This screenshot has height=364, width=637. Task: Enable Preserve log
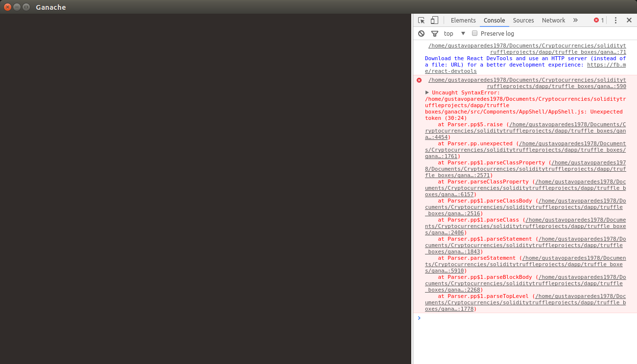[x=474, y=33]
